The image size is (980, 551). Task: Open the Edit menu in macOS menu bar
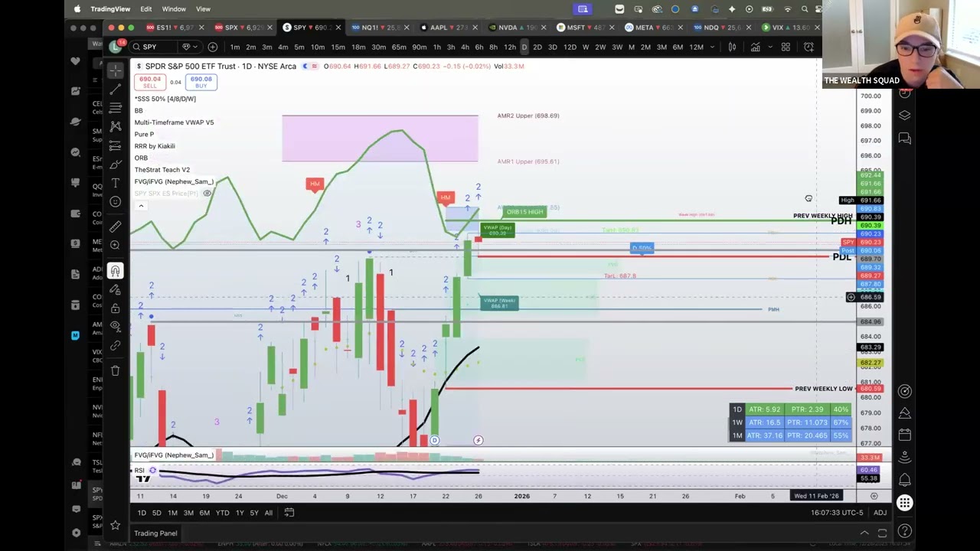pos(145,9)
